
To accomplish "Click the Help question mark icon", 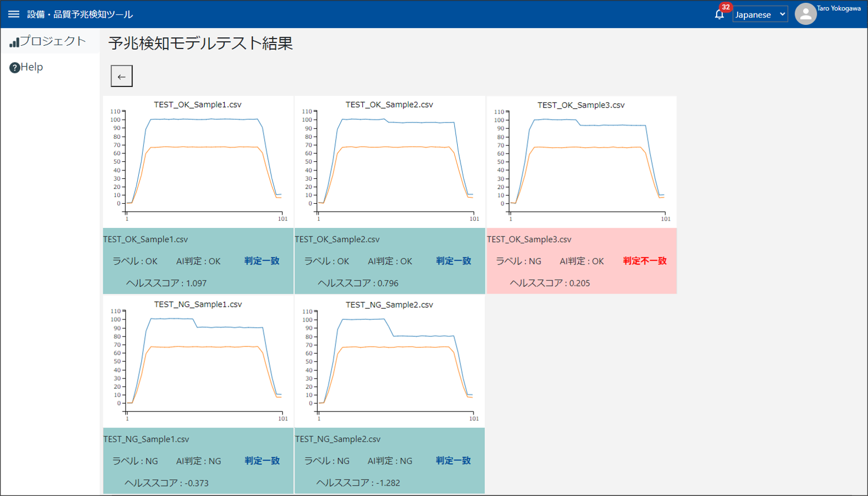I will click(15, 68).
